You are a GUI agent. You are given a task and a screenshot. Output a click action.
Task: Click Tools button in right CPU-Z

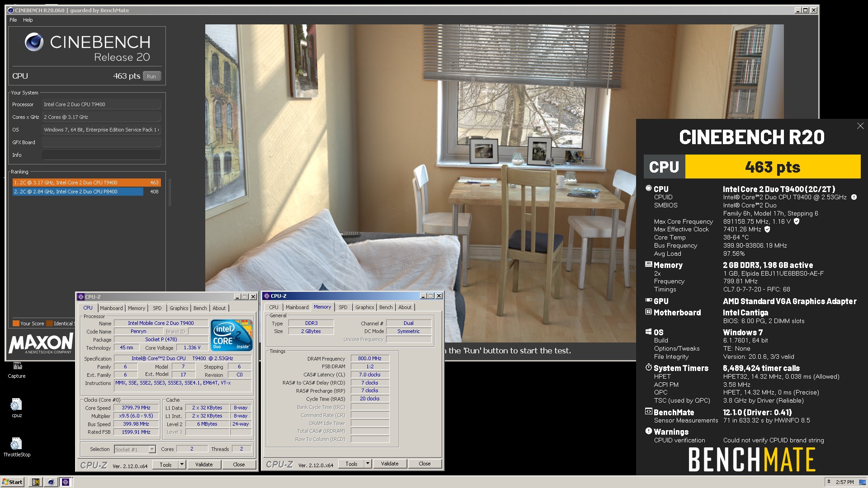[x=351, y=464]
